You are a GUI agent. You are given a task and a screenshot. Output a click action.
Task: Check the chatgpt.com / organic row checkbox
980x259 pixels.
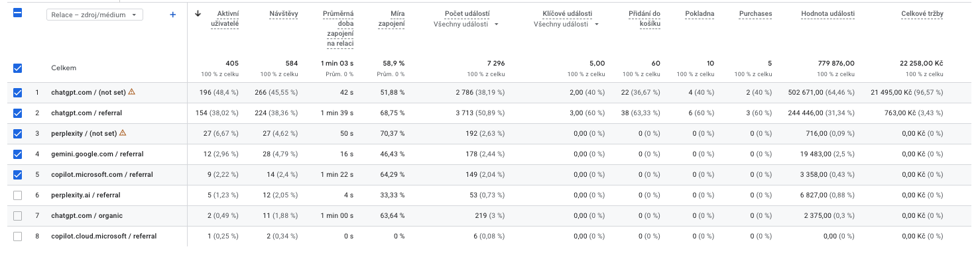click(18, 216)
